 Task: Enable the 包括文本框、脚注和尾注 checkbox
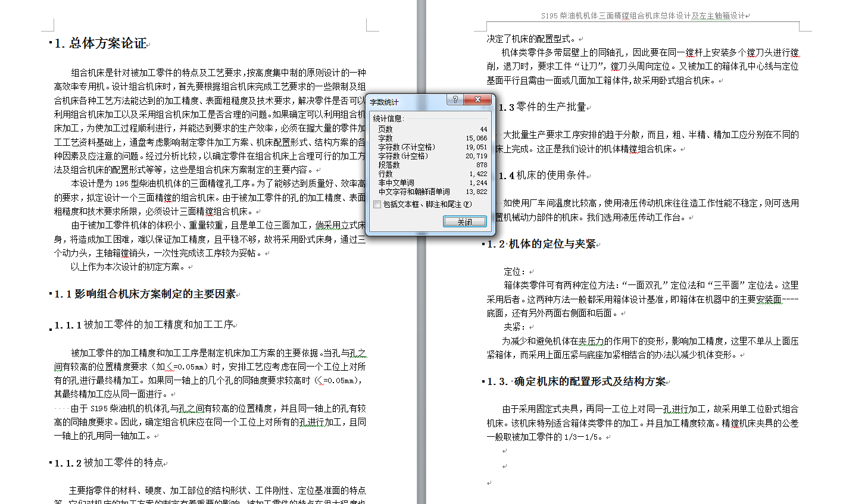coord(376,204)
